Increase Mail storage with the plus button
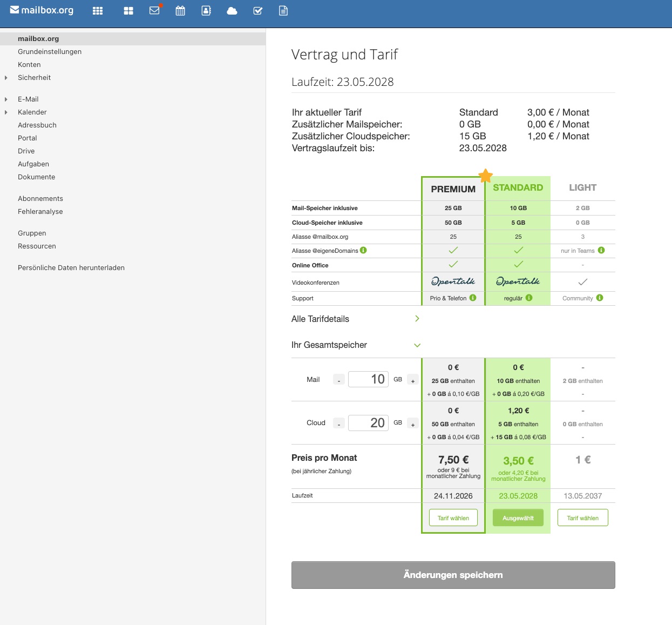Screen dimensions: 672x625 coord(413,380)
